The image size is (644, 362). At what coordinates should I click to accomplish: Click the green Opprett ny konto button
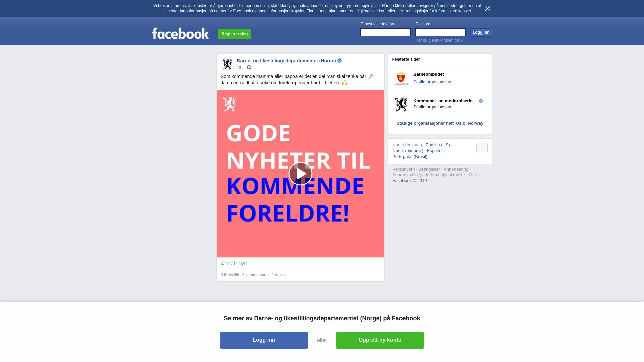(380, 340)
